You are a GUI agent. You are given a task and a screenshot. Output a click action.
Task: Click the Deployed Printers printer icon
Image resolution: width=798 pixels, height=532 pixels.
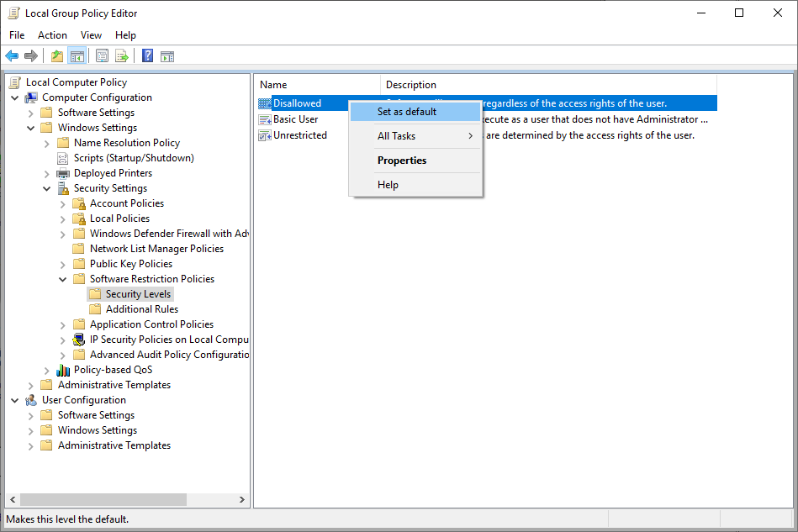pyautogui.click(x=63, y=173)
